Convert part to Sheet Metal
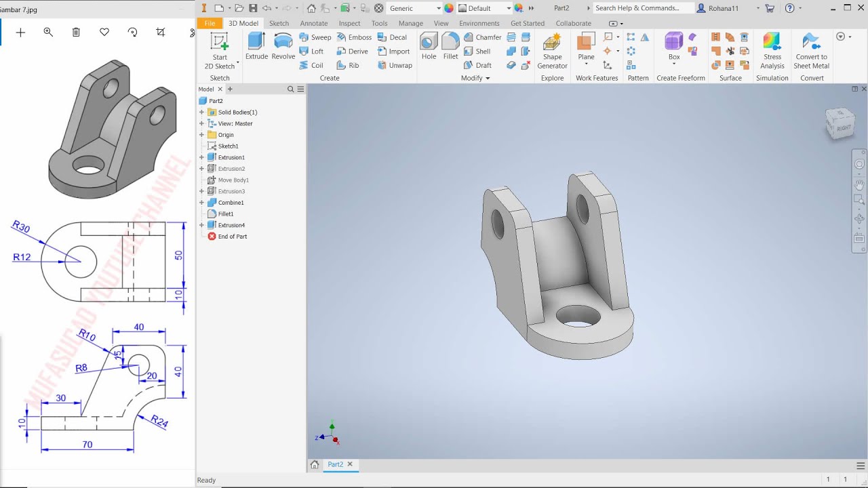This screenshot has width=868, height=488. (x=812, y=52)
